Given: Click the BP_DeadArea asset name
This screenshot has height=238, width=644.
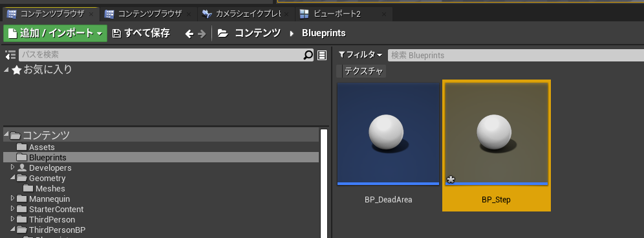Looking at the screenshot, I should click(388, 200).
